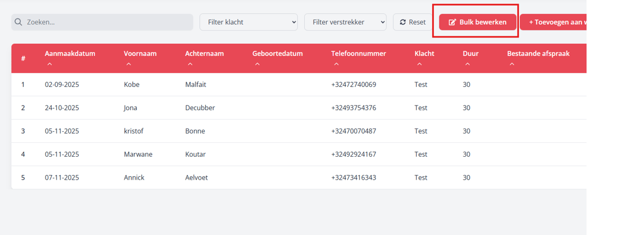Sort by Achternaam column arrow
644x235 pixels.
(x=190, y=65)
